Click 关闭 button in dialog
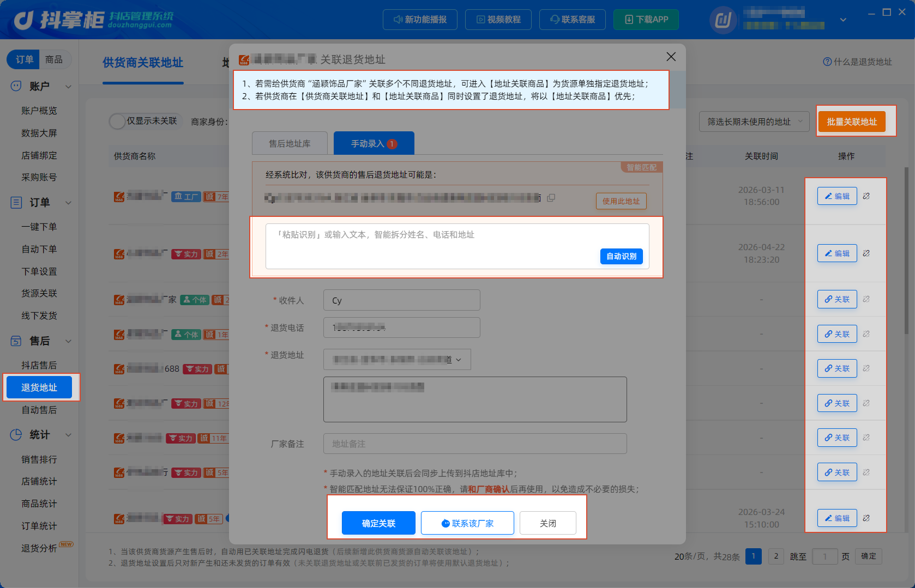 click(548, 523)
